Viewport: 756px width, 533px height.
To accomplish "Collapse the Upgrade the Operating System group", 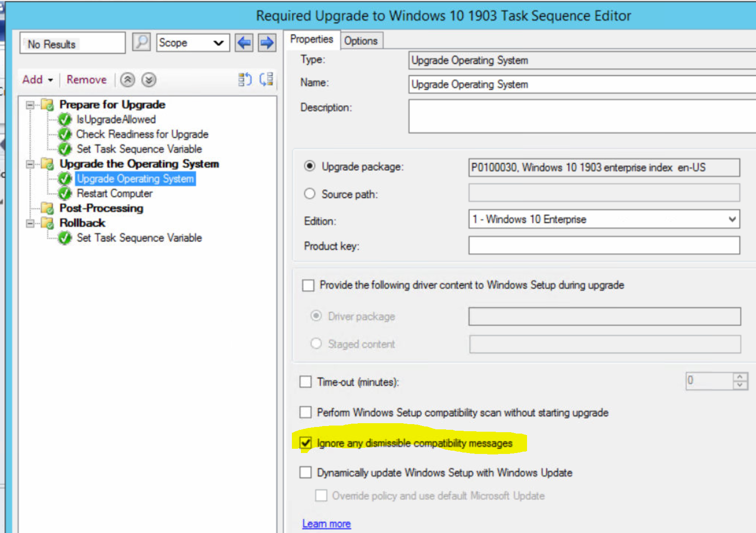I will pyautogui.click(x=30, y=164).
